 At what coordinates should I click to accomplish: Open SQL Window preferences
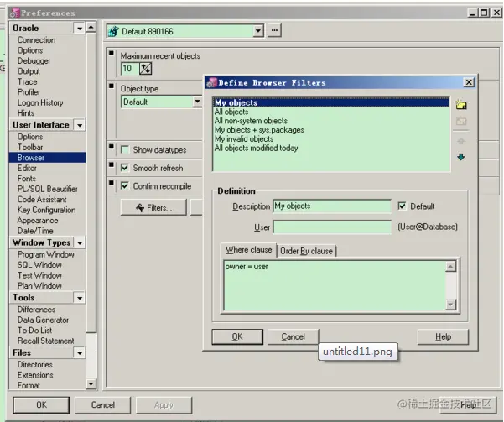39,265
